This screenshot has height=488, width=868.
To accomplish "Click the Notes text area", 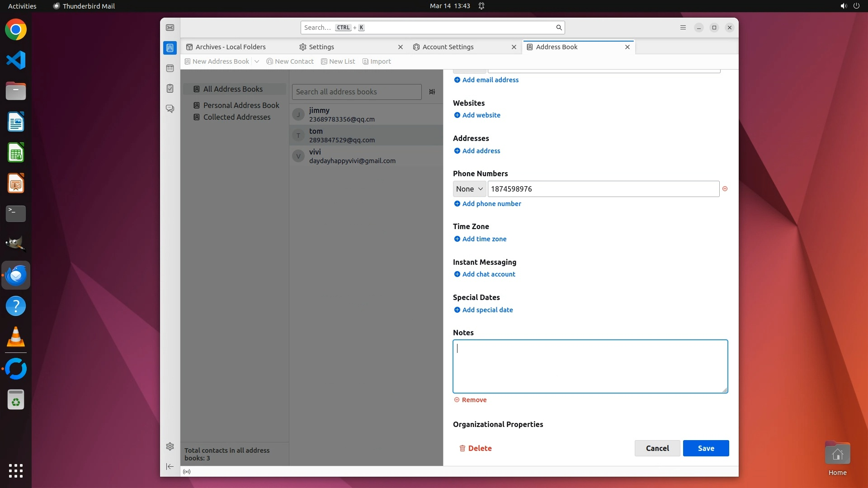I will coord(590,366).
